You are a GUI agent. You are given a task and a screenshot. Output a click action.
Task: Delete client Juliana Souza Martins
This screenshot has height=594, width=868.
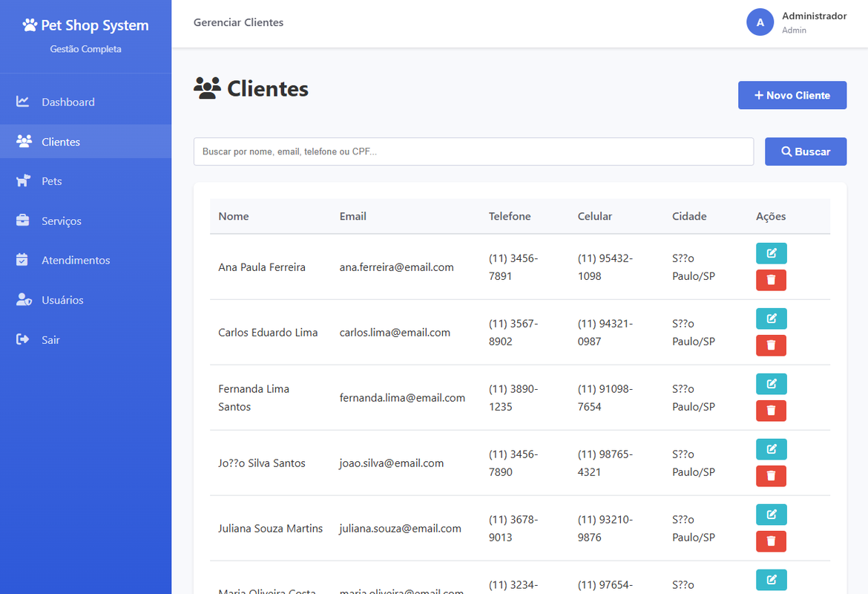point(771,541)
